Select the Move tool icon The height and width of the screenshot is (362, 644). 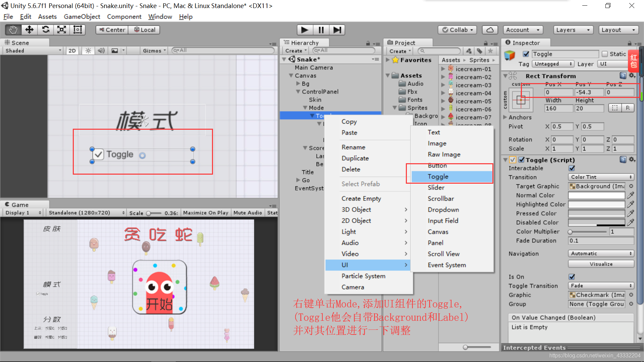point(29,29)
